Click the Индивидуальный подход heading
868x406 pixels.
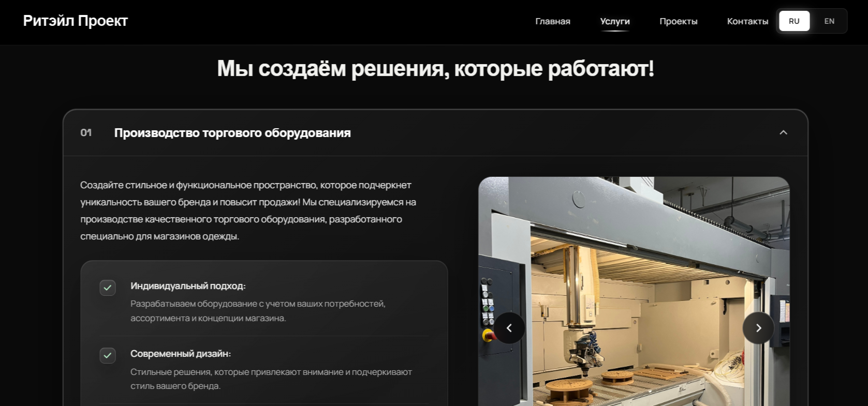[x=188, y=286]
